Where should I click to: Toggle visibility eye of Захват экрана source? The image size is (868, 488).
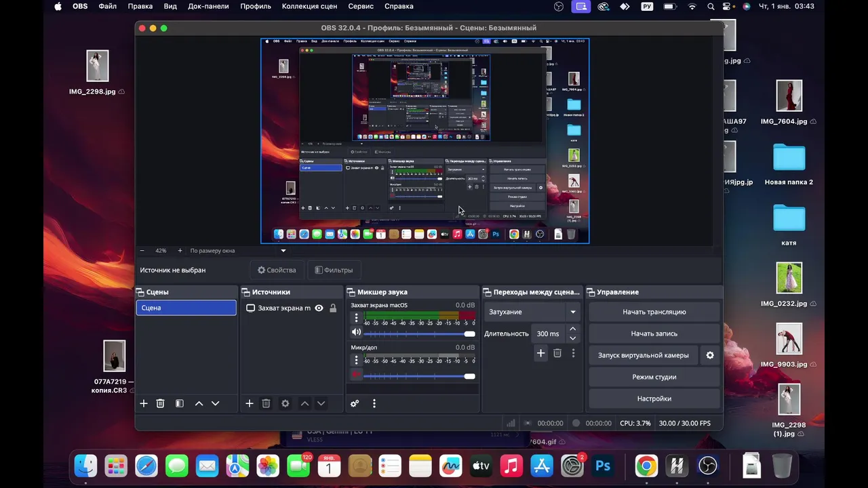[x=319, y=308]
